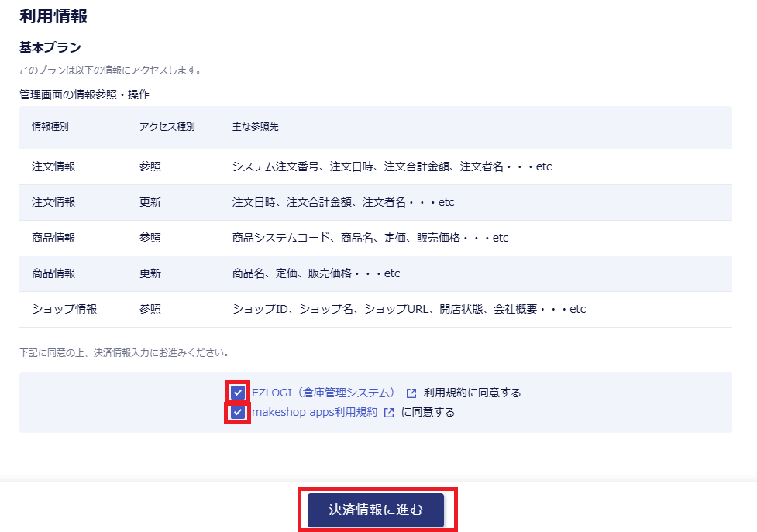
Task: Click the アクセス種別 column header
Action: point(167,127)
